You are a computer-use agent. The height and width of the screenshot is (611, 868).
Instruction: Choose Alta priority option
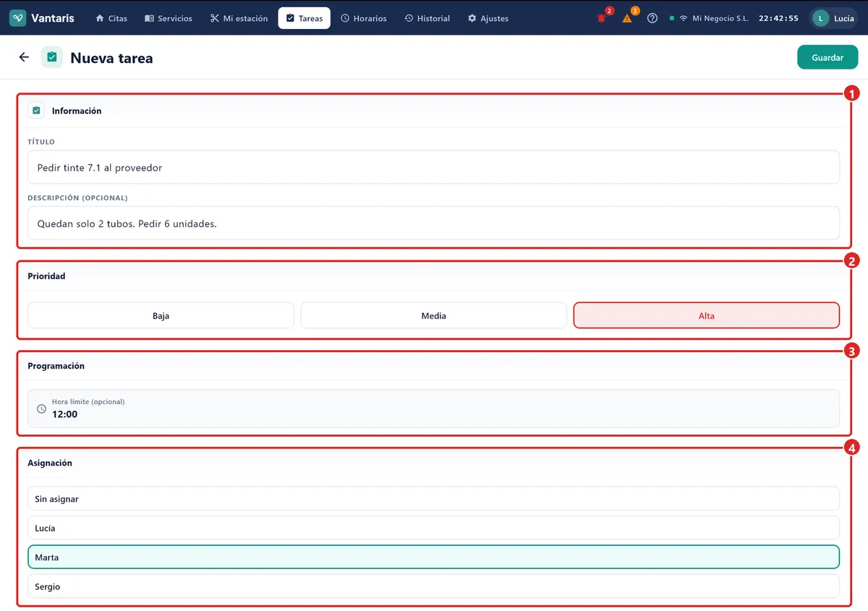coord(706,315)
